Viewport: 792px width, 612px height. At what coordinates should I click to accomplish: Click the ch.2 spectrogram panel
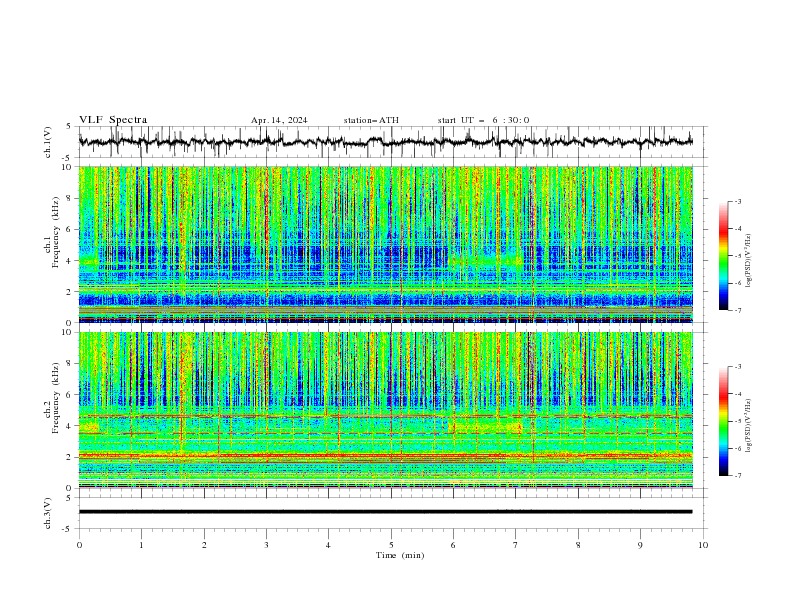coord(385,410)
